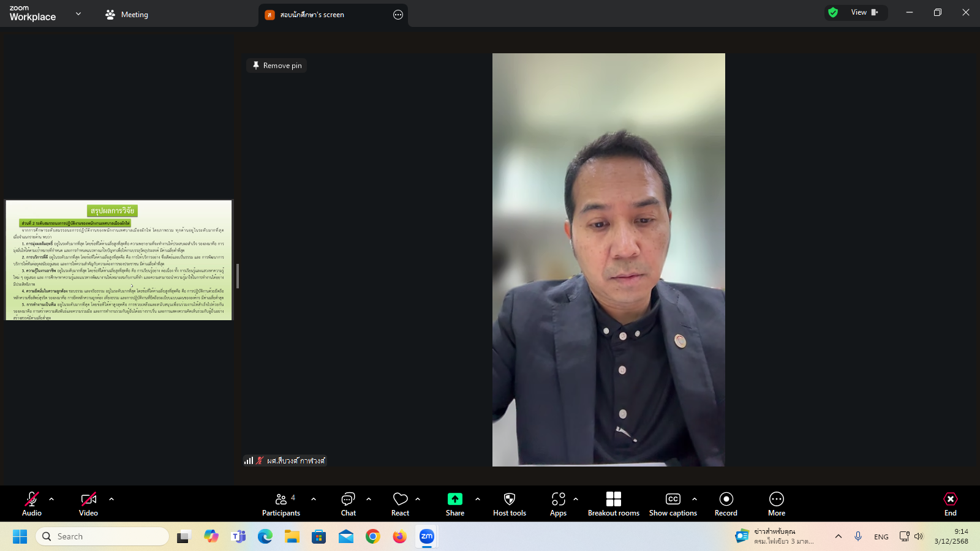
Task: Click the green Share screen icon
Action: (x=454, y=499)
